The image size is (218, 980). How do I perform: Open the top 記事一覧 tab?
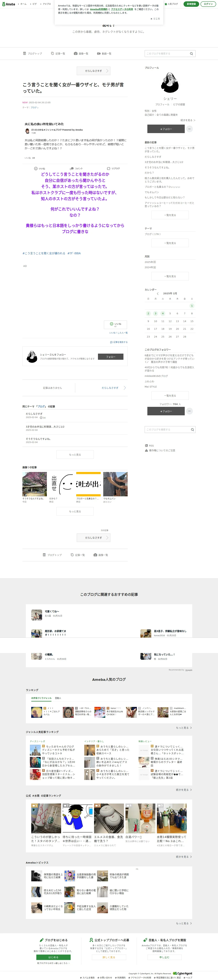(58, 54)
